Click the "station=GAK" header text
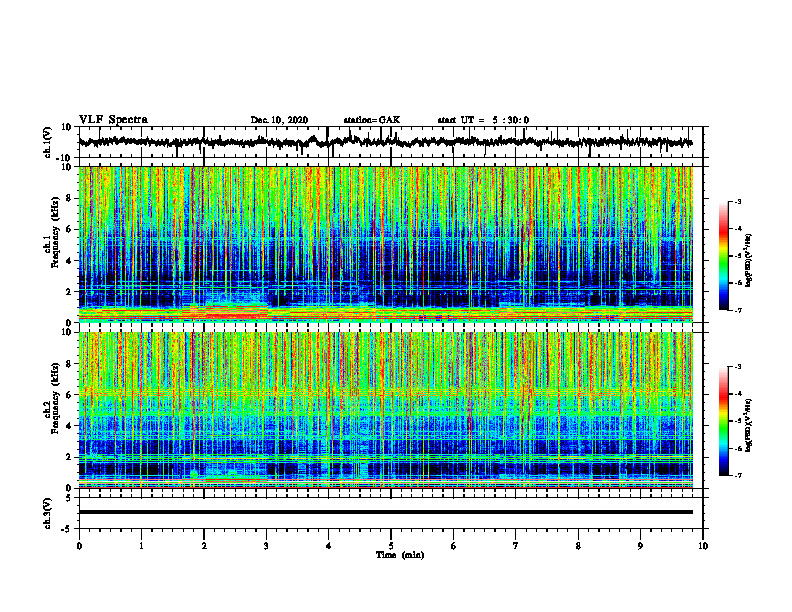792x612 pixels. click(x=372, y=120)
